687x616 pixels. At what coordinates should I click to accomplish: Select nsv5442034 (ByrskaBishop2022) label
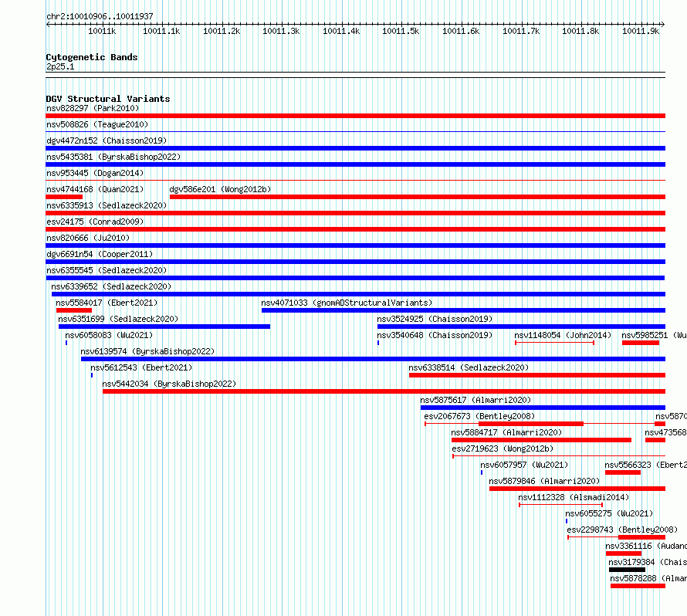click(x=169, y=384)
